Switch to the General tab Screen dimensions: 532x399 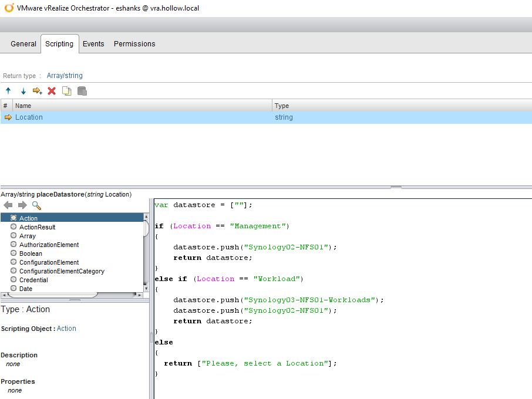coord(23,44)
